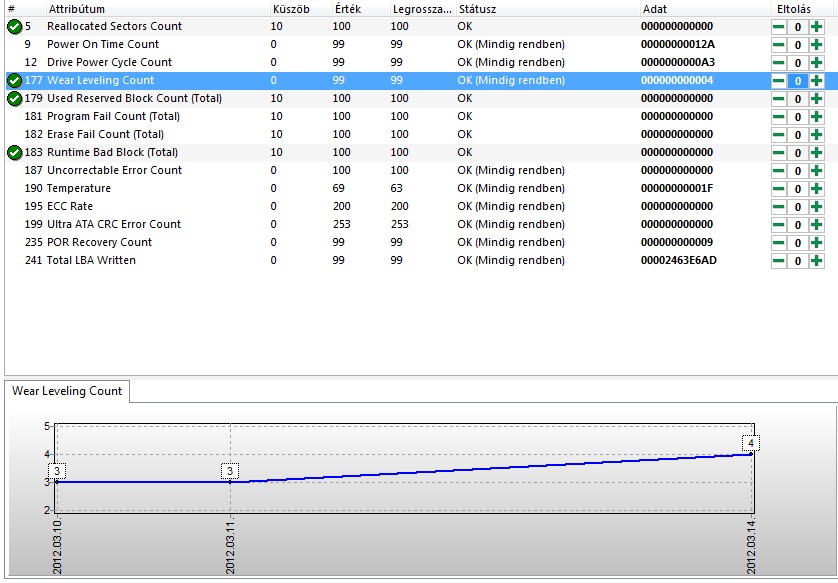Select the Total LBA Written row
Viewport: 838px width, 583px height.
(421, 261)
